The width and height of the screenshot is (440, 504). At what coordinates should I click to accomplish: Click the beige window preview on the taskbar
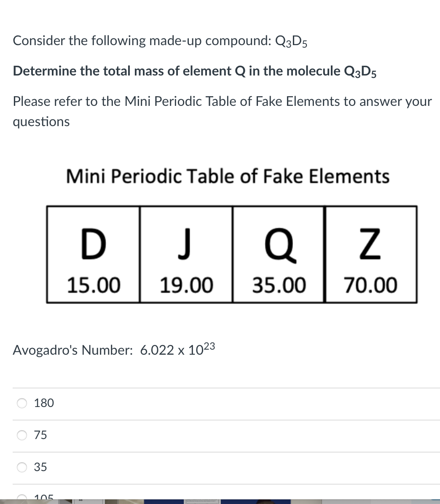tap(124, 502)
